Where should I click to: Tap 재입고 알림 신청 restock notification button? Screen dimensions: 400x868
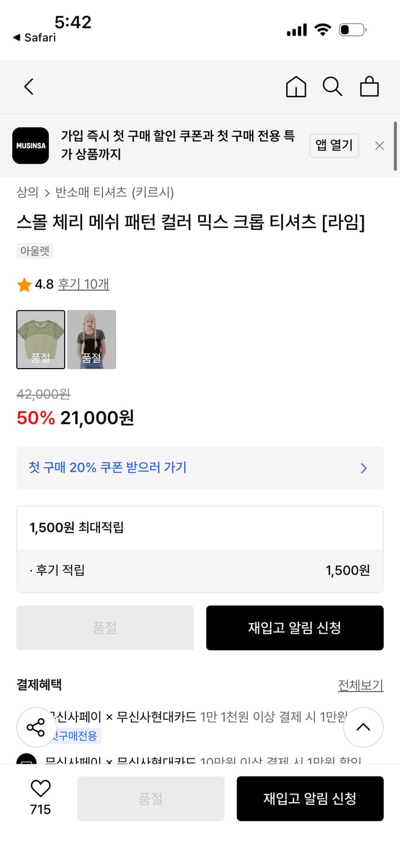pyautogui.click(x=295, y=628)
